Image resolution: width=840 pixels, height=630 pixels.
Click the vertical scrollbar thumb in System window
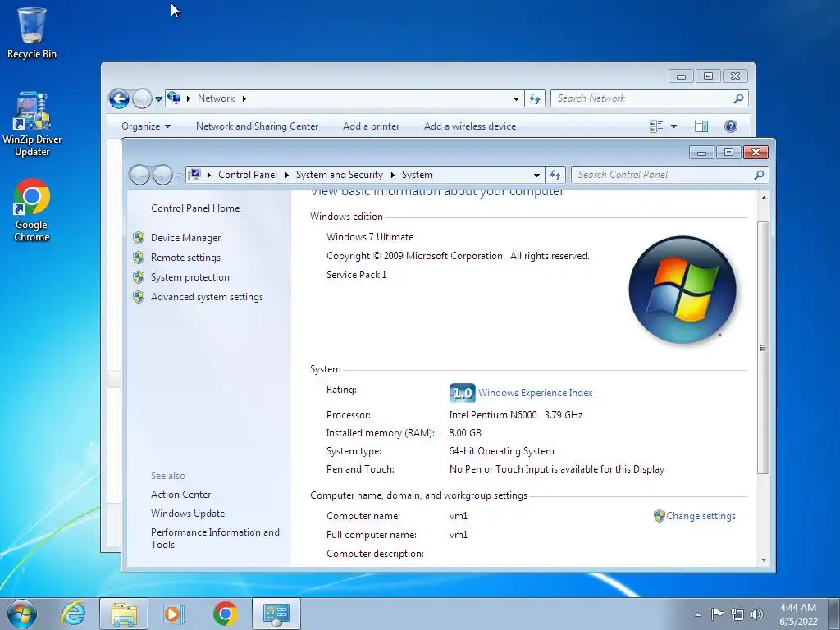click(x=764, y=348)
